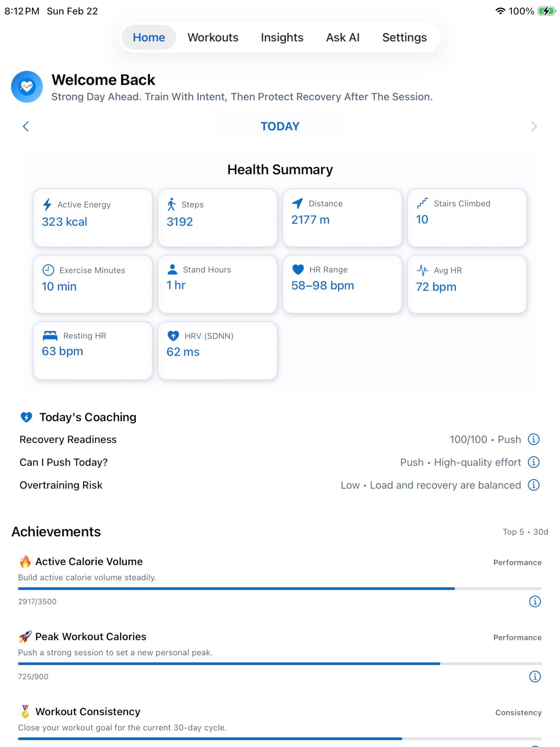The width and height of the screenshot is (560, 747).
Task: Check the battery icon in status bar
Action: [546, 11]
